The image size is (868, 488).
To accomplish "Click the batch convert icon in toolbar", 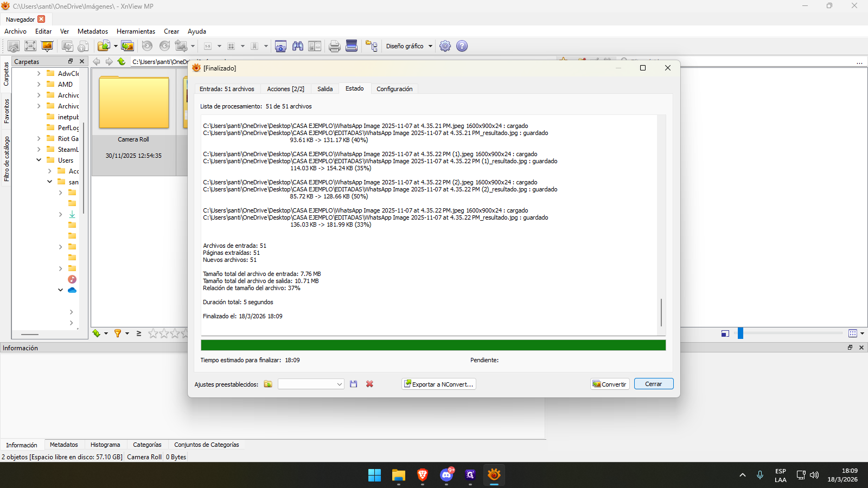I will click(x=127, y=46).
